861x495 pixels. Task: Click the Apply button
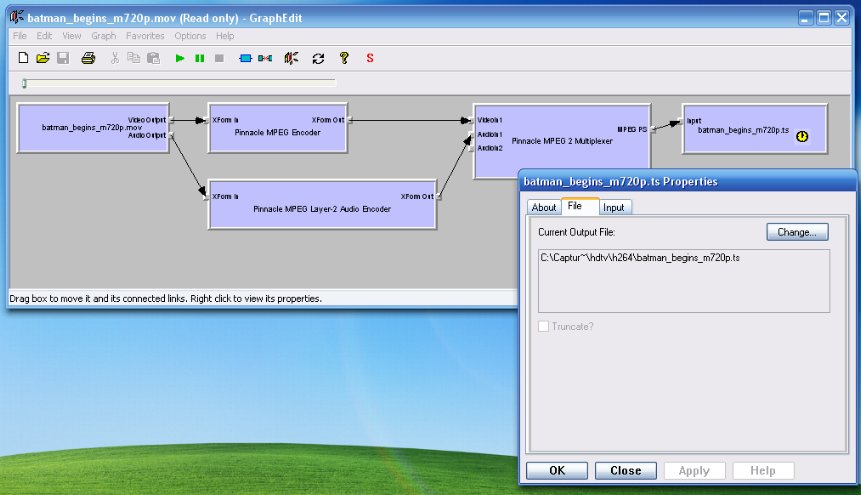pyautogui.click(x=694, y=471)
